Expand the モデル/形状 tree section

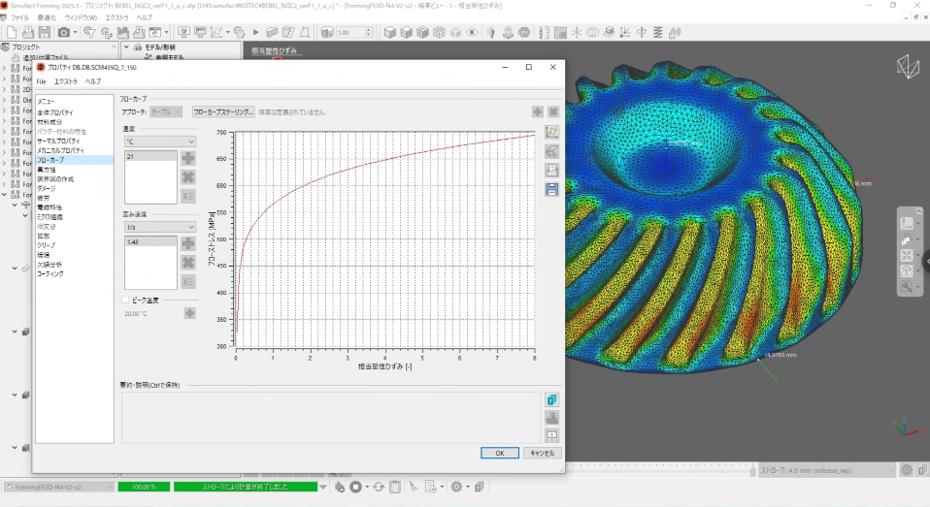126,47
